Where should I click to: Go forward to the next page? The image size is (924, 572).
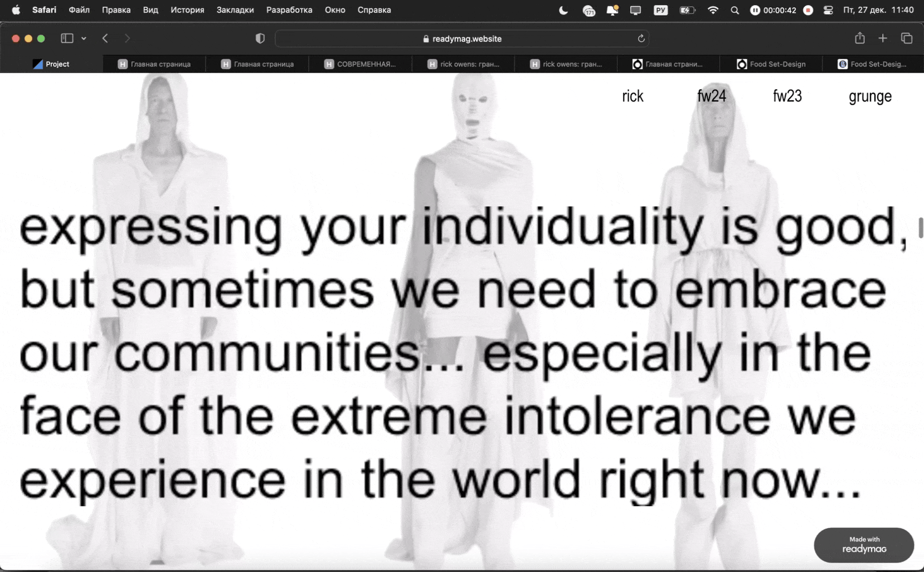coord(127,38)
